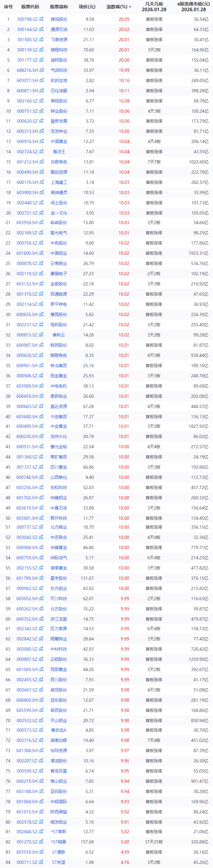Open the chart icon for 601799.SH
Screen dimensions: 213x868
point(41,578)
